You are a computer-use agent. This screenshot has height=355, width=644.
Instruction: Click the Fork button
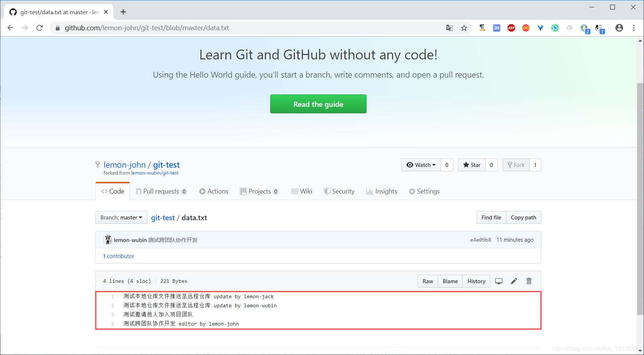pyautogui.click(x=516, y=165)
